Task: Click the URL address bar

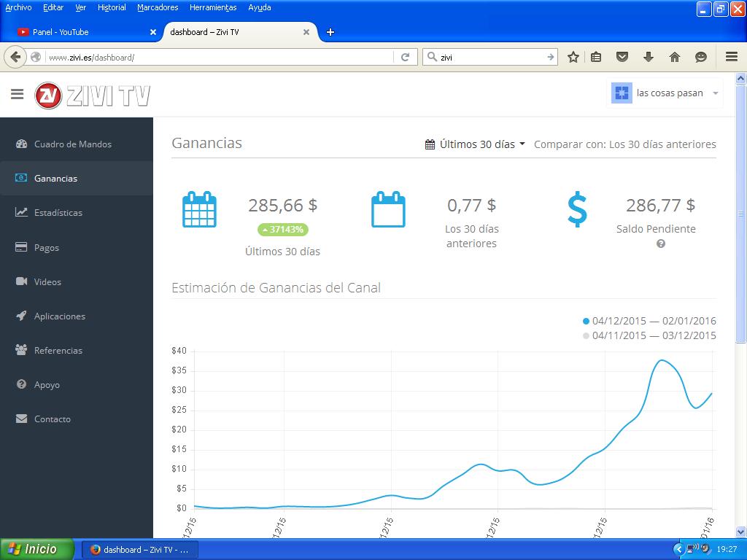Action: click(219, 57)
